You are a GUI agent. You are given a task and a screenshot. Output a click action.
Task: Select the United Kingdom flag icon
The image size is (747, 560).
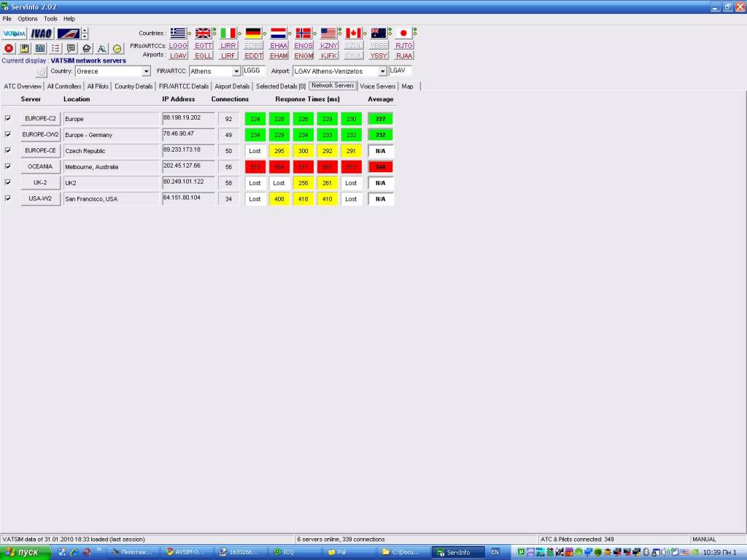point(203,33)
